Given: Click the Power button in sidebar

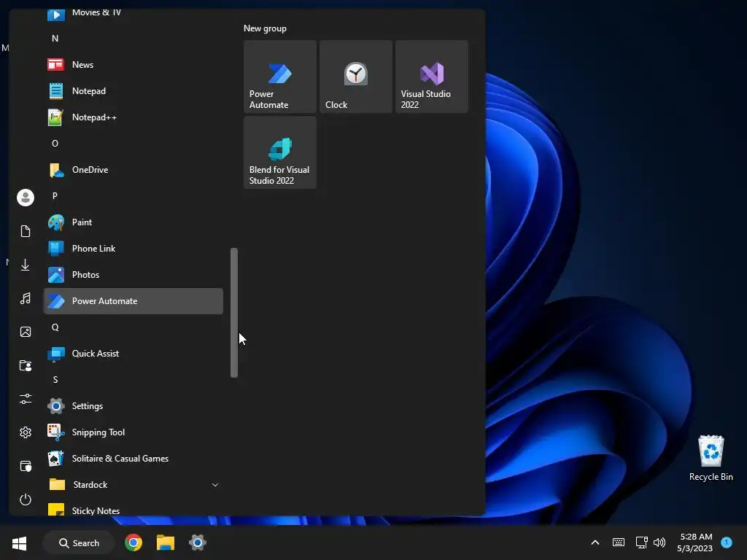Looking at the screenshot, I should click(26, 499).
